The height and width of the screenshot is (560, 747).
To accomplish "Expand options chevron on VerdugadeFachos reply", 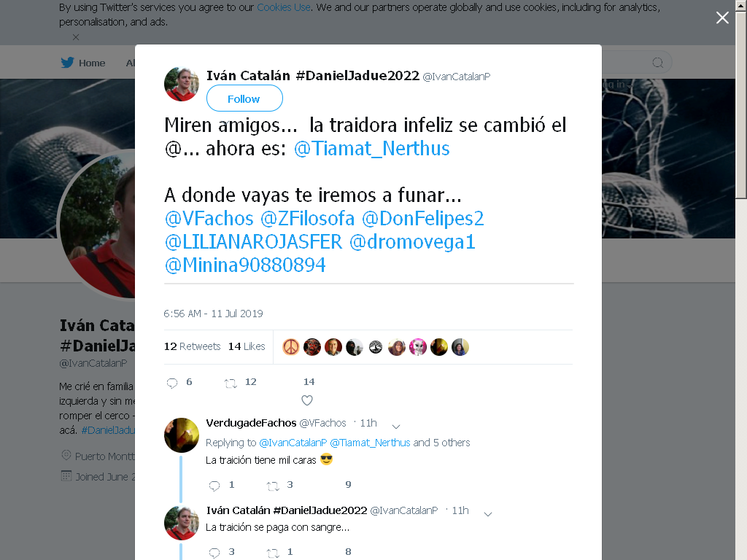I will tap(396, 426).
